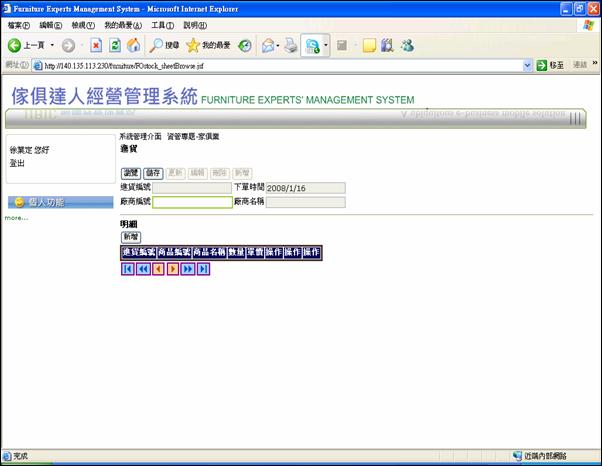Click 新增 button under 明細 section

click(130, 237)
